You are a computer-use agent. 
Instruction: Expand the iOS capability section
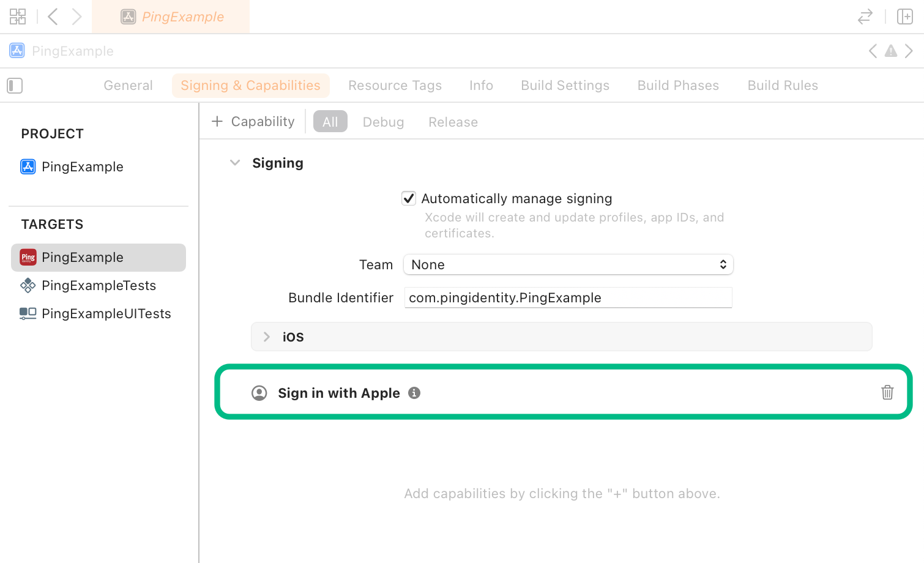tap(266, 336)
